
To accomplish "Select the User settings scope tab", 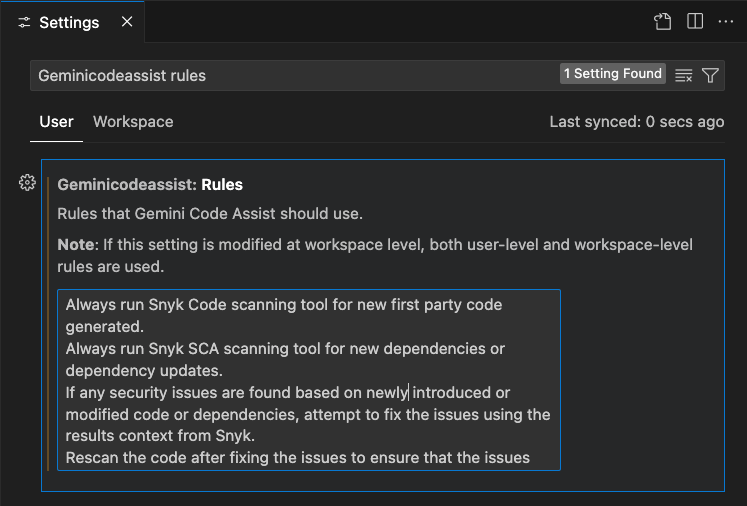I will tap(56, 122).
